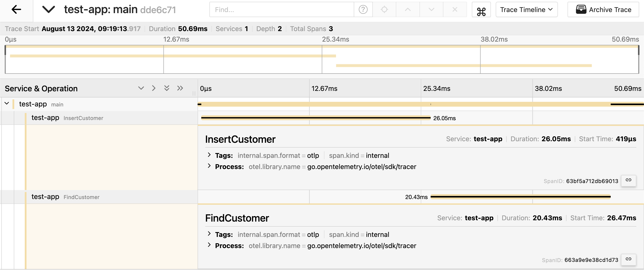Open the Trace Timeline view dropdown
Viewport: 644px width, 275px height.
pos(527,10)
